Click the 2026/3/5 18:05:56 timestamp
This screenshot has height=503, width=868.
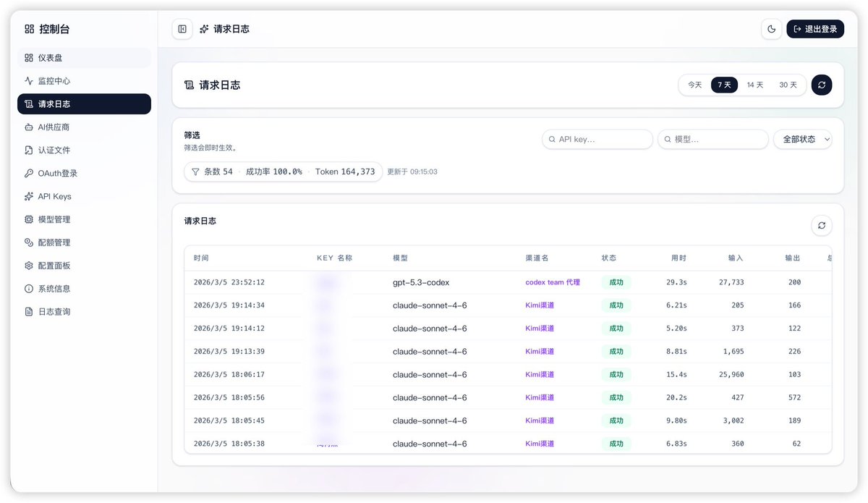[229, 398]
